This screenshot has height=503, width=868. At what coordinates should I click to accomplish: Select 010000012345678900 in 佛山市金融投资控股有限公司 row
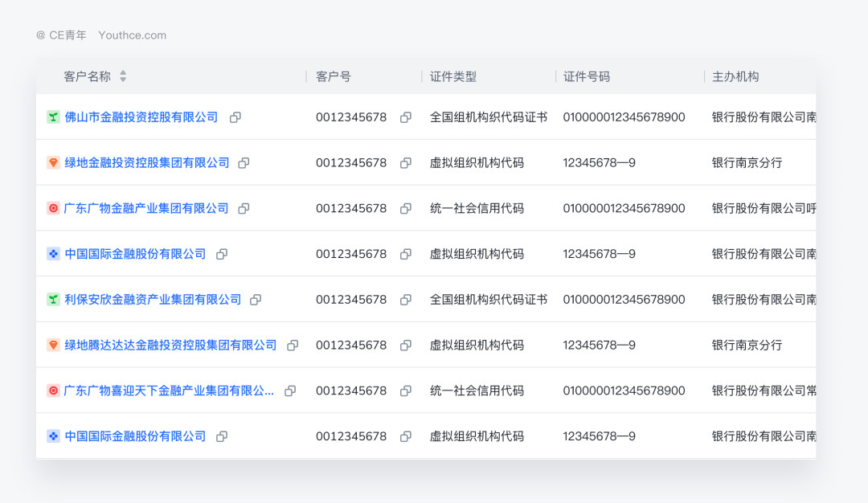pyautogui.click(x=624, y=117)
